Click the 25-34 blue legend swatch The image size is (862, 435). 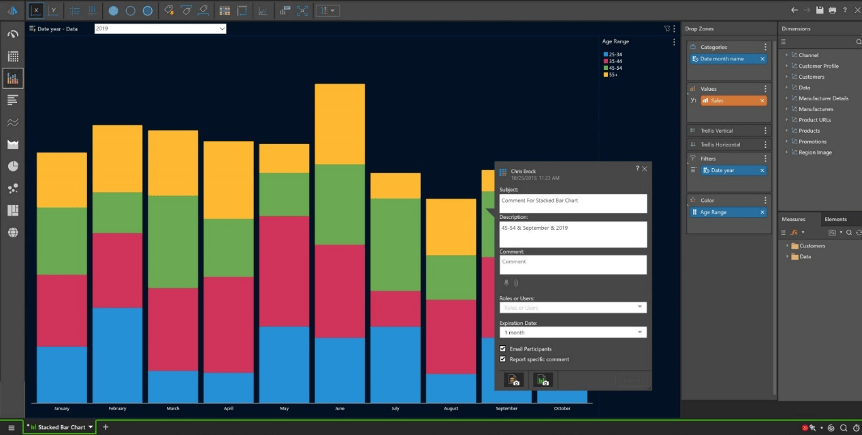tap(605, 54)
